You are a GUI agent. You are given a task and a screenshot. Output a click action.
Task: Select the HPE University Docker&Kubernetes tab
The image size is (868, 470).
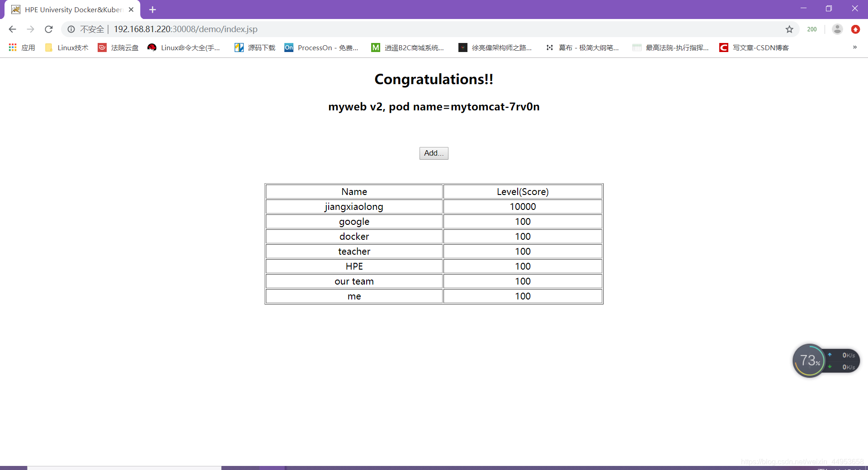point(72,9)
